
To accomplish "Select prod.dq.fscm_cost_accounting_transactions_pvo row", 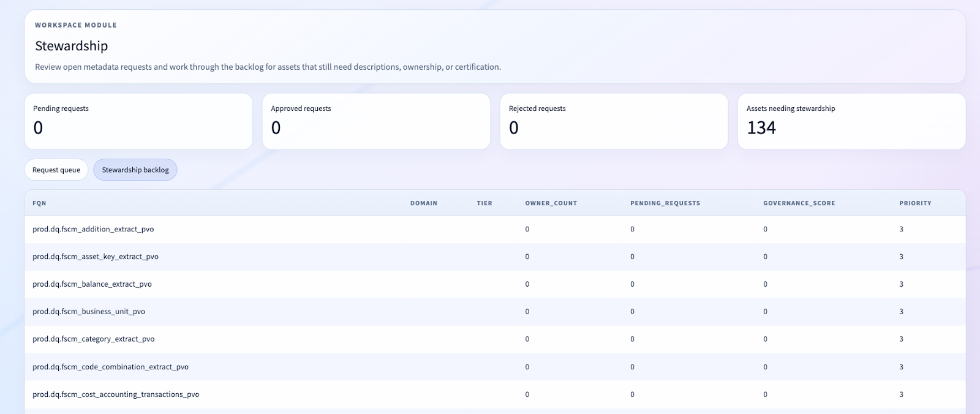I will pyautogui.click(x=116, y=394).
